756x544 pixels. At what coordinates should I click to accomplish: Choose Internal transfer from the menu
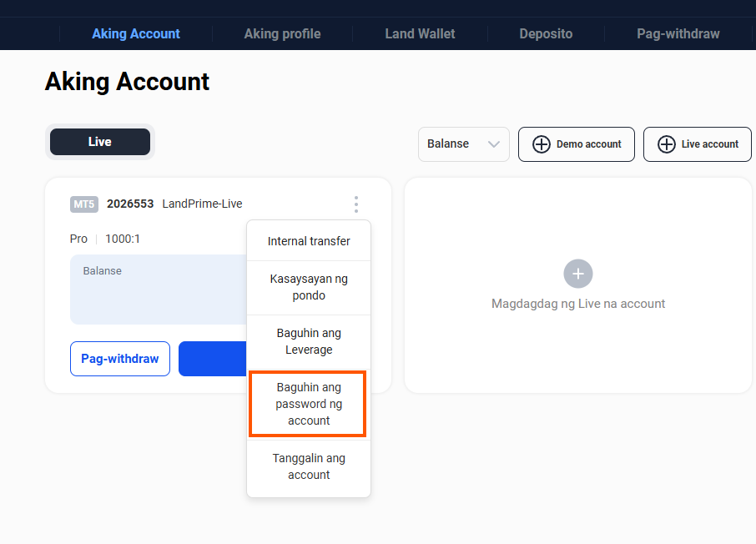pos(309,241)
